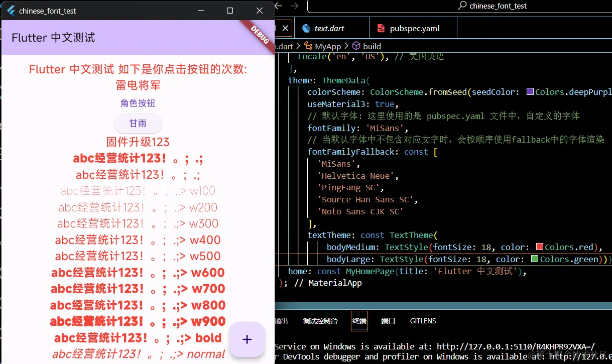Image resolution: width=612 pixels, height=364 pixels.
Task: Click the textTheme: const TextTheme( line
Action: tap(373, 235)
